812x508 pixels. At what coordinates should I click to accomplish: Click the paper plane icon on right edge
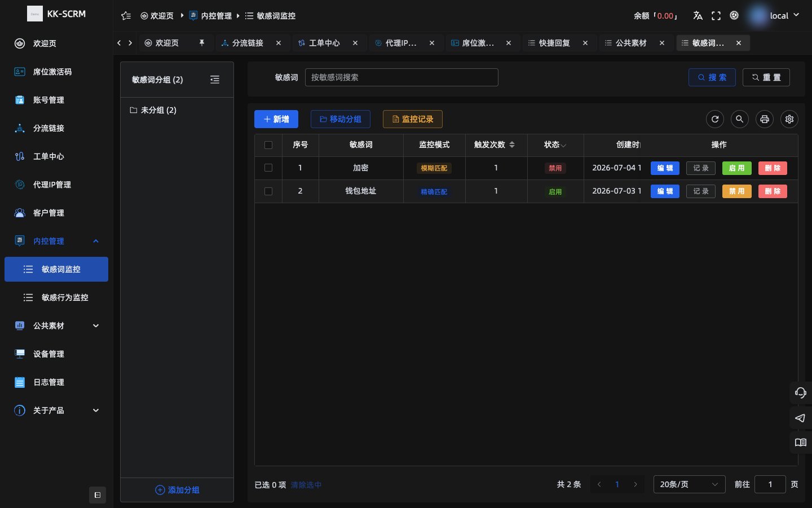[x=801, y=418]
